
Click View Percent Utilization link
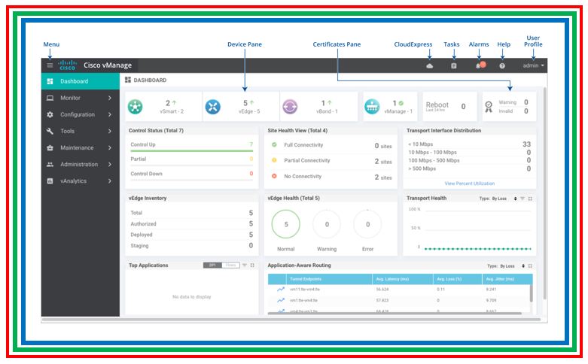click(469, 183)
